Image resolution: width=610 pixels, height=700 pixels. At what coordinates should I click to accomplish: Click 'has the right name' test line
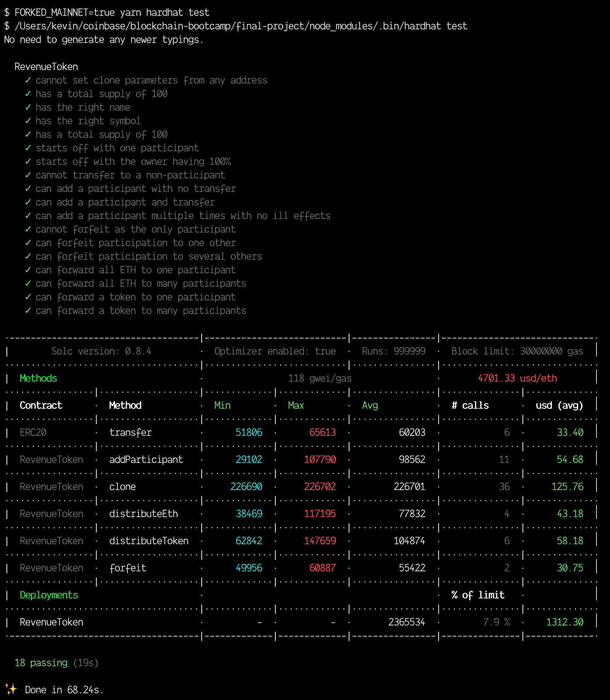click(83, 107)
